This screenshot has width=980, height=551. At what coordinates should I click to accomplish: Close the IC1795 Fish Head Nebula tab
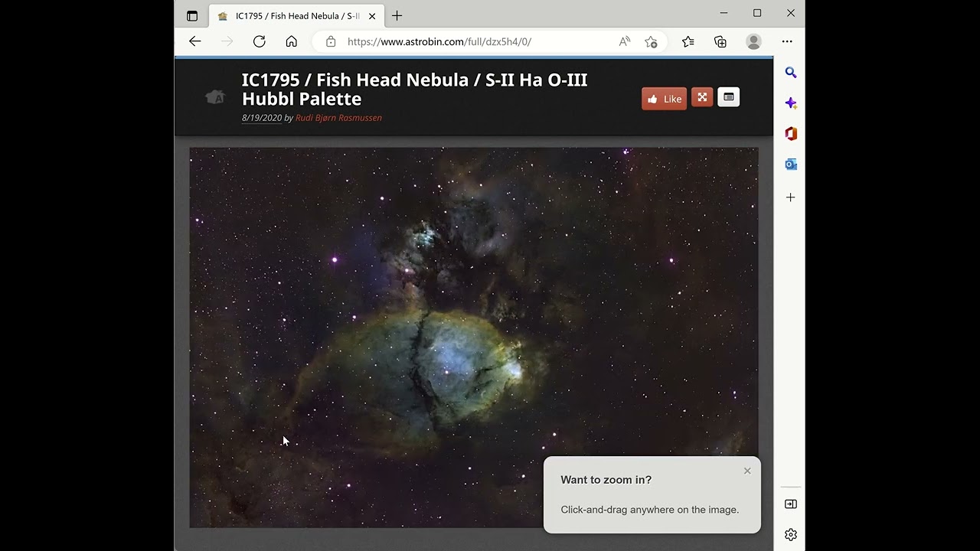pos(372,15)
